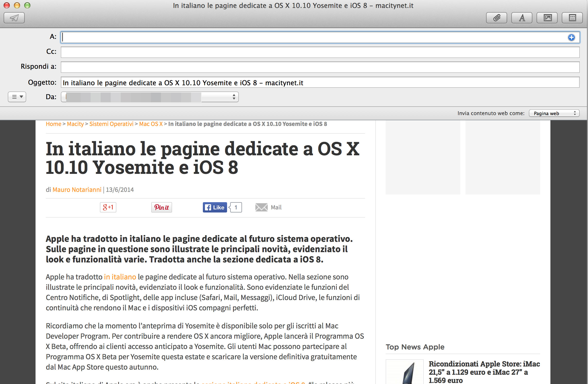This screenshot has height=384, width=588.
Task: Open the iMac refurbished news thumbnail
Action: (405, 372)
